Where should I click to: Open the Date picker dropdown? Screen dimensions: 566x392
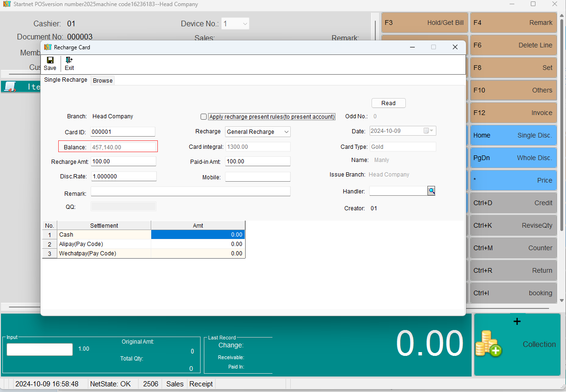429,131
